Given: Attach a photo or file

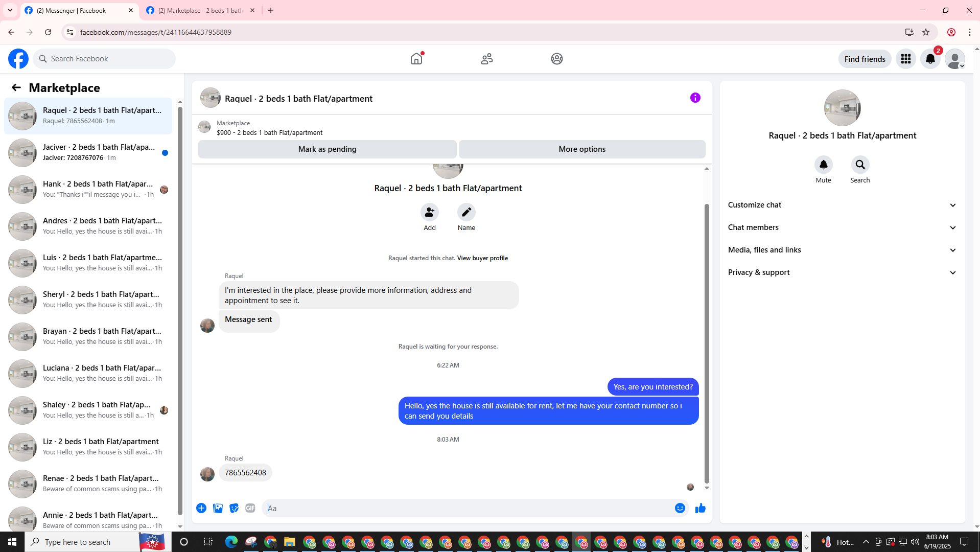Looking at the screenshot, I should pos(218,508).
